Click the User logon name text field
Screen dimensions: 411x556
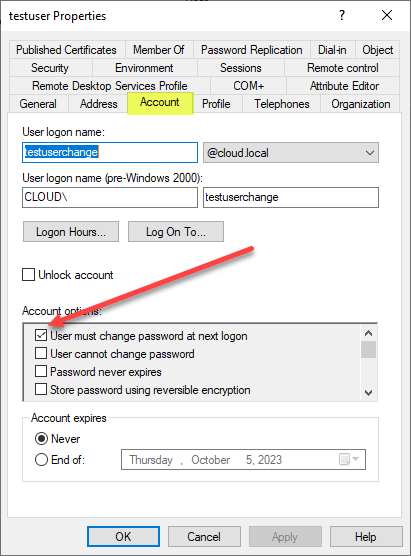110,152
